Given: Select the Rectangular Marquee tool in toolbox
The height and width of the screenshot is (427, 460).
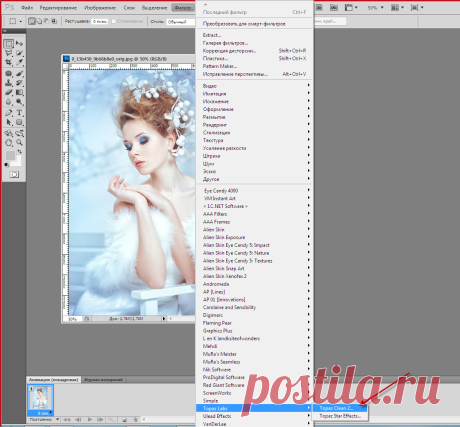Looking at the screenshot, I should (9, 43).
